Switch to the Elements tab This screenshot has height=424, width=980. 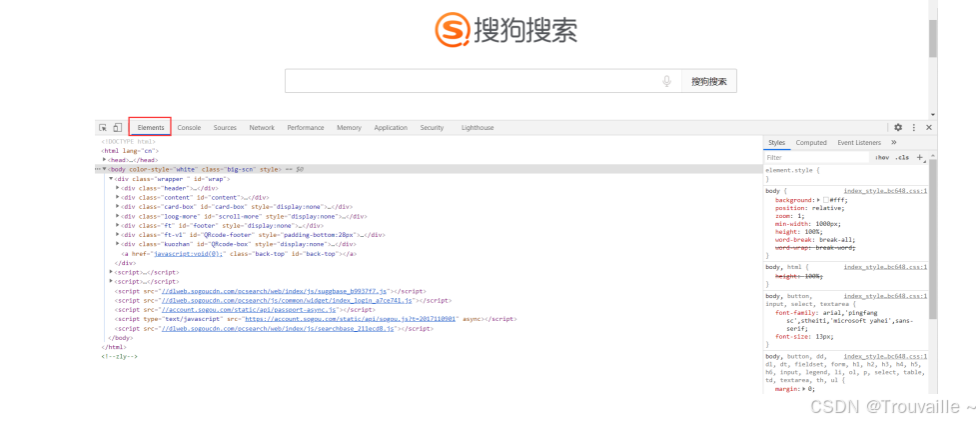(x=151, y=128)
